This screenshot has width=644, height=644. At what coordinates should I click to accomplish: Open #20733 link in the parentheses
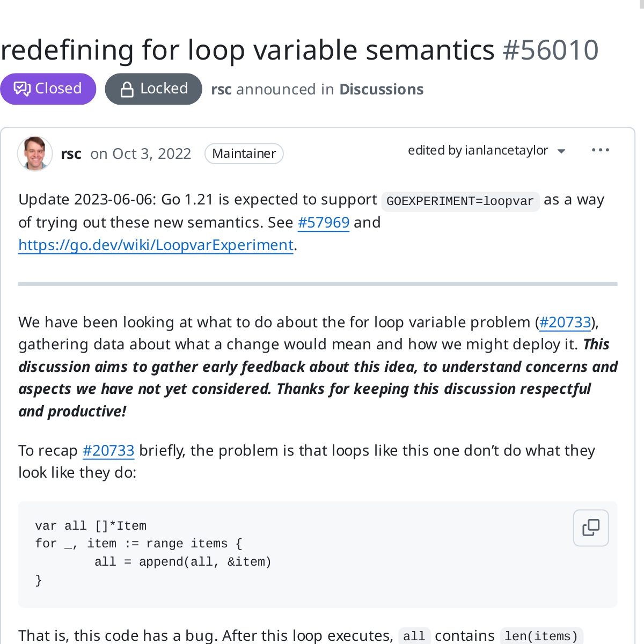point(565,322)
